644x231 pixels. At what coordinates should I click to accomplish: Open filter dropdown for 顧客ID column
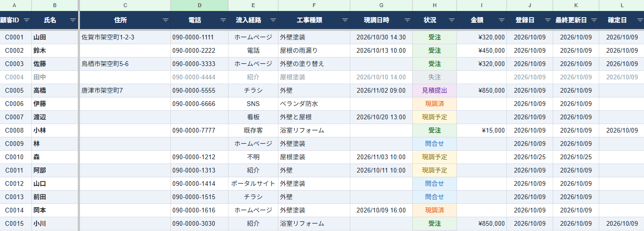pos(27,20)
